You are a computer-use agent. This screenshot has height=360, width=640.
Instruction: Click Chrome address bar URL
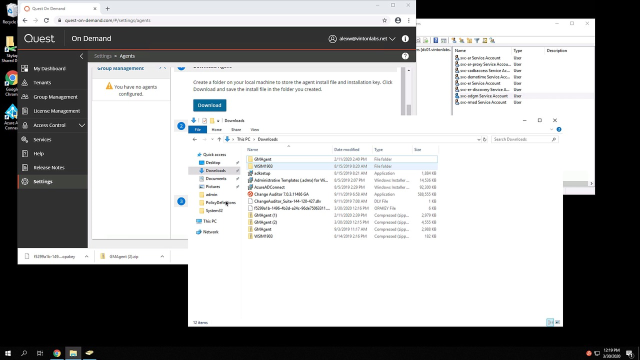[x=107, y=20]
